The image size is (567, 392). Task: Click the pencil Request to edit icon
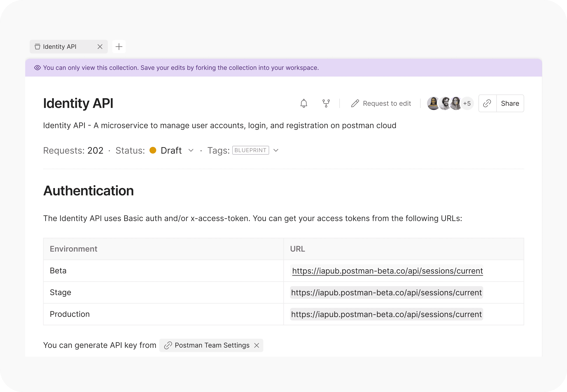pos(355,103)
